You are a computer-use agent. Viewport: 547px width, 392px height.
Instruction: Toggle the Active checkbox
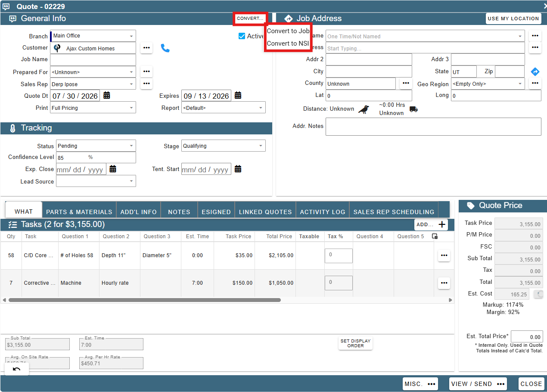[242, 36]
